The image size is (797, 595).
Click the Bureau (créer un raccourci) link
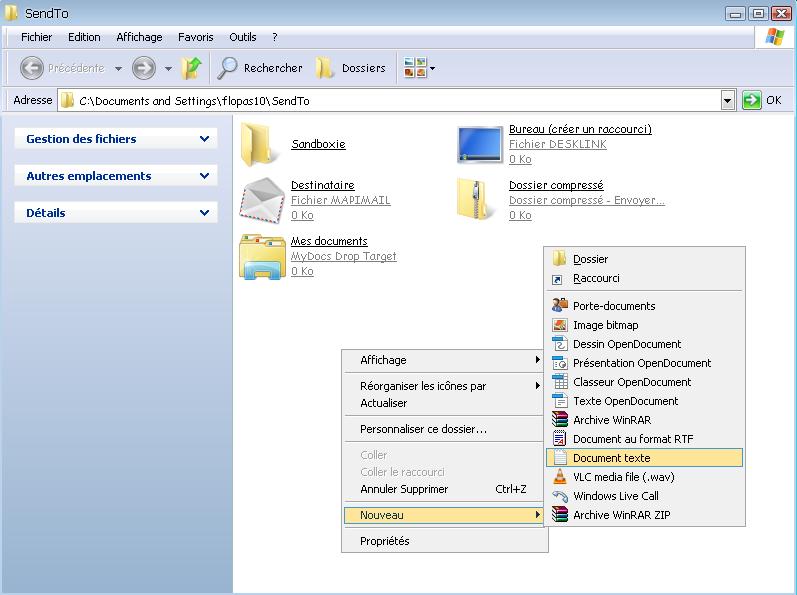(580, 129)
